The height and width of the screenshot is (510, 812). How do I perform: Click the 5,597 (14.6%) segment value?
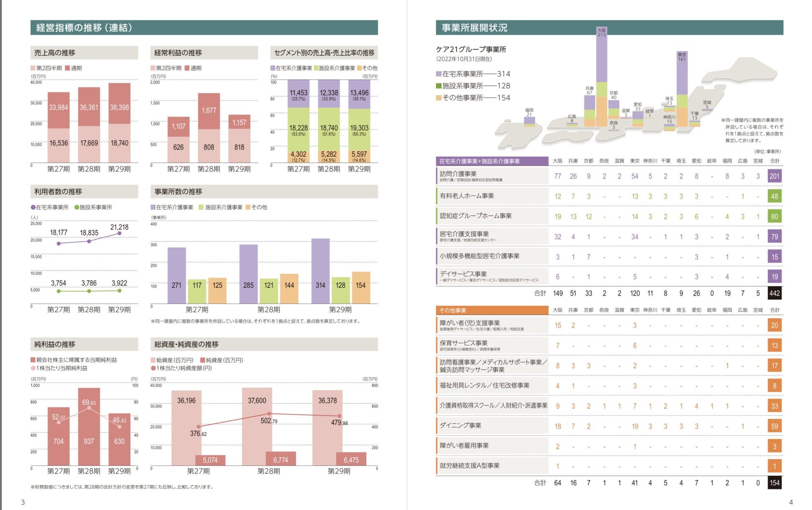click(x=359, y=156)
